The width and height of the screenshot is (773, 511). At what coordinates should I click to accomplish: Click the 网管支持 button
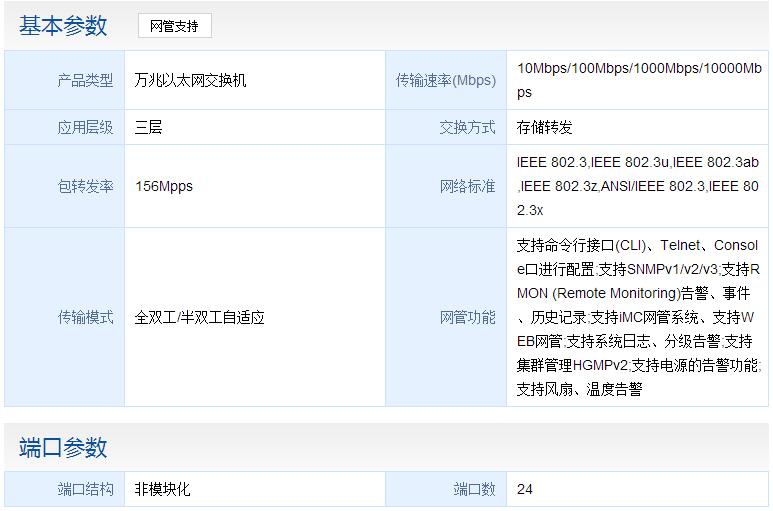175,26
